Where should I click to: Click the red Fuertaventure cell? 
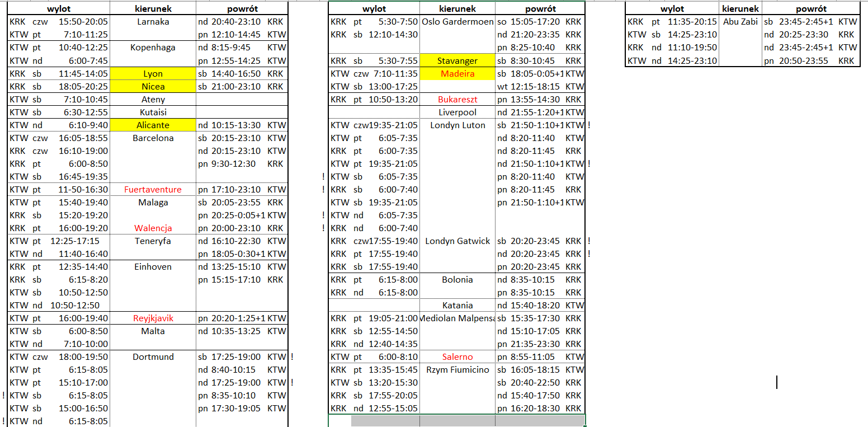(x=153, y=189)
